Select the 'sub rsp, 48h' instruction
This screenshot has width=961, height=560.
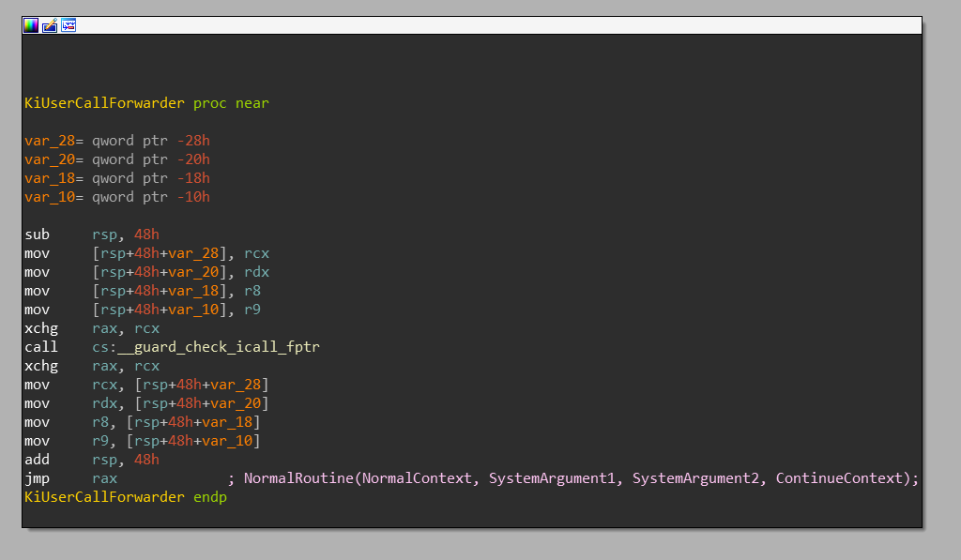click(x=92, y=235)
